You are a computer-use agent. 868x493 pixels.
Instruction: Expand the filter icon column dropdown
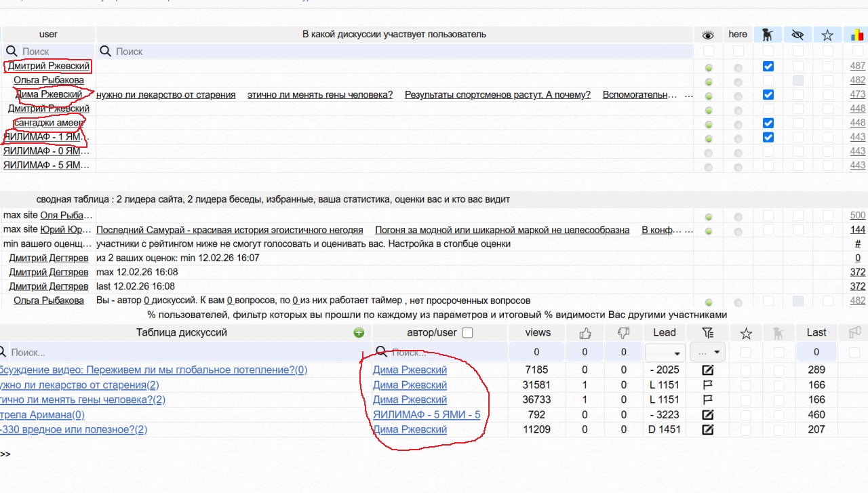pyautogui.click(x=708, y=353)
